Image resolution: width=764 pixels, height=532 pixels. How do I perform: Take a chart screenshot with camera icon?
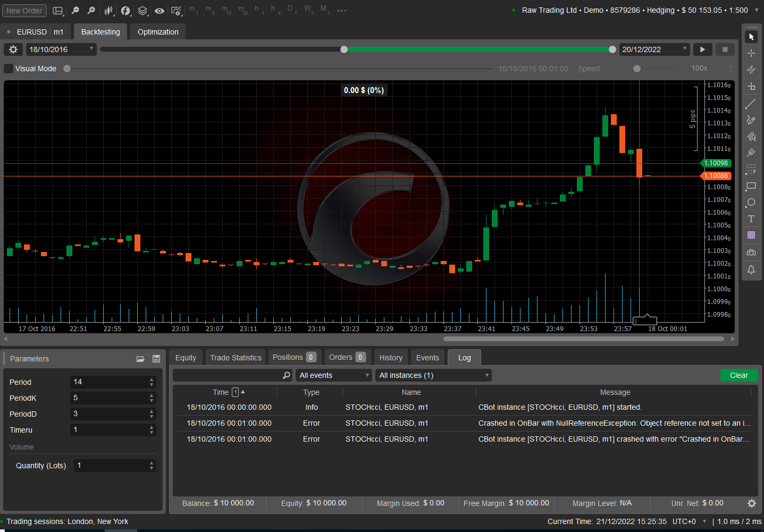pyautogui.click(x=751, y=252)
